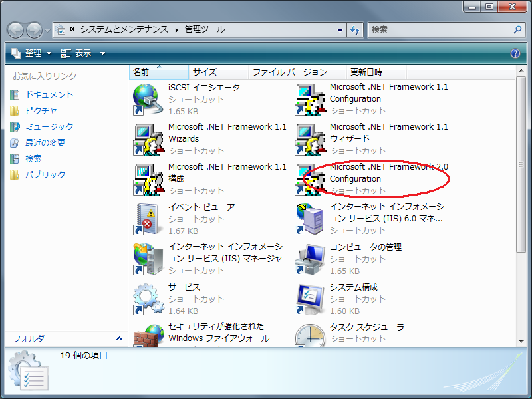Sort by the 名前 column header

pyautogui.click(x=159, y=72)
